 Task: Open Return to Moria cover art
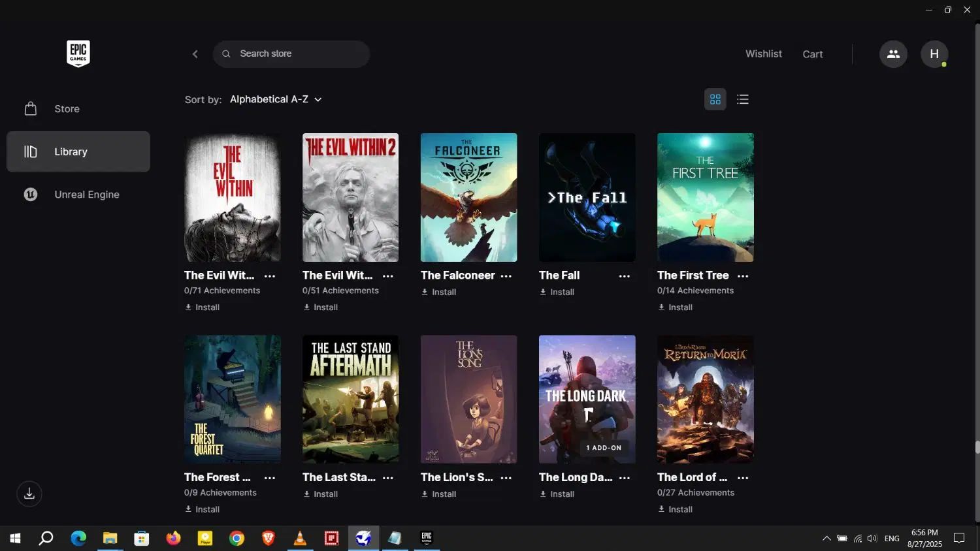705,399
